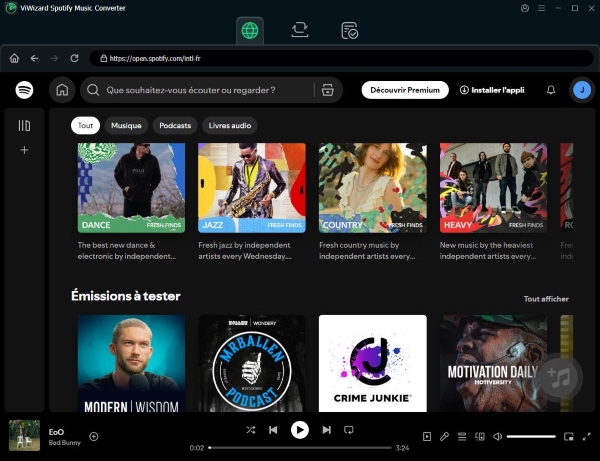
Task: Create a playlist with plus icon
Action: pyautogui.click(x=24, y=150)
